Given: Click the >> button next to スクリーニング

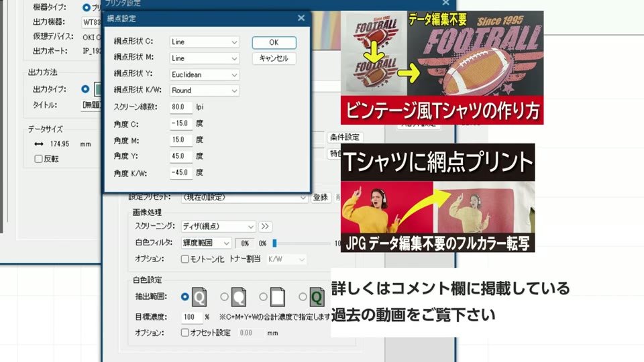Looking at the screenshot, I should pyautogui.click(x=265, y=227).
